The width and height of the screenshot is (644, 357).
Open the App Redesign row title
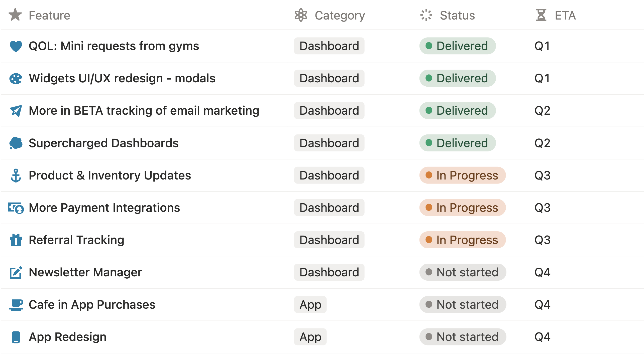(x=68, y=337)
